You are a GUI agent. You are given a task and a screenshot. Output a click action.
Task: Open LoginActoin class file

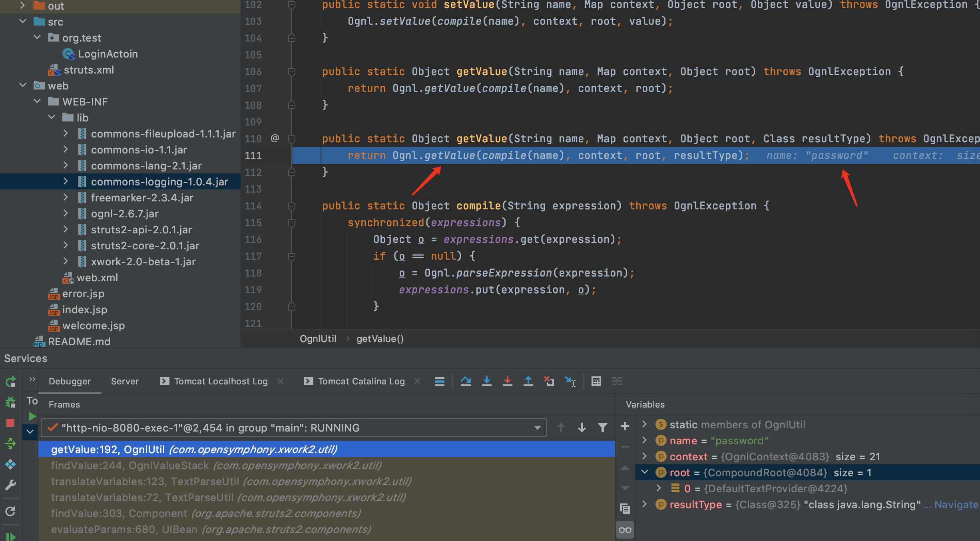(108, 54)
